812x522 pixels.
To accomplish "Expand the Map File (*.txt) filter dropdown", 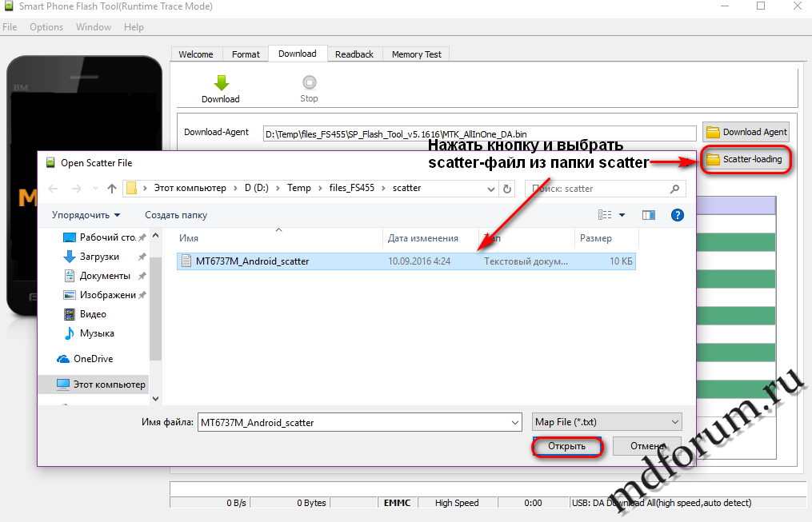I will (674, 422).
